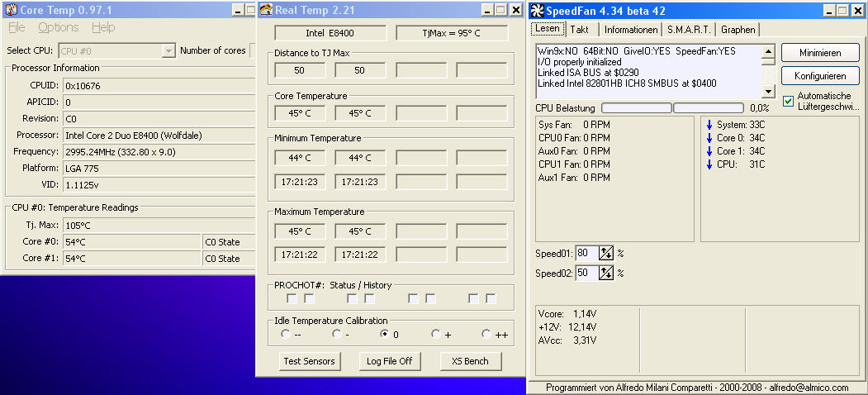Open the Help menu in Core Temp

103,27
